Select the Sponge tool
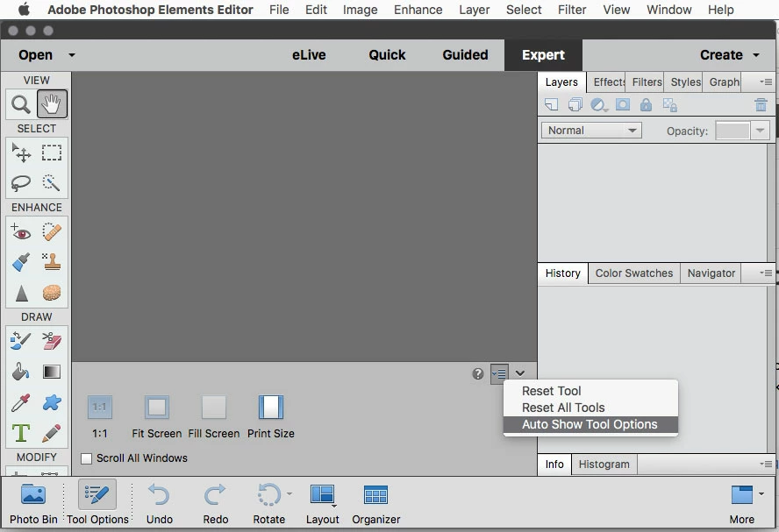Image resolution: width=779 pixels, height=532 pixels. click(52, 293)
